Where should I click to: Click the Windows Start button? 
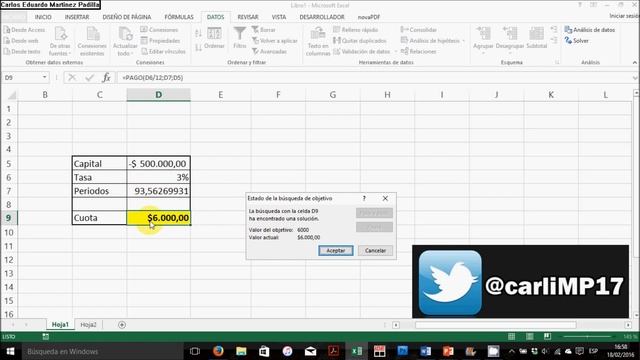point(10,351)
